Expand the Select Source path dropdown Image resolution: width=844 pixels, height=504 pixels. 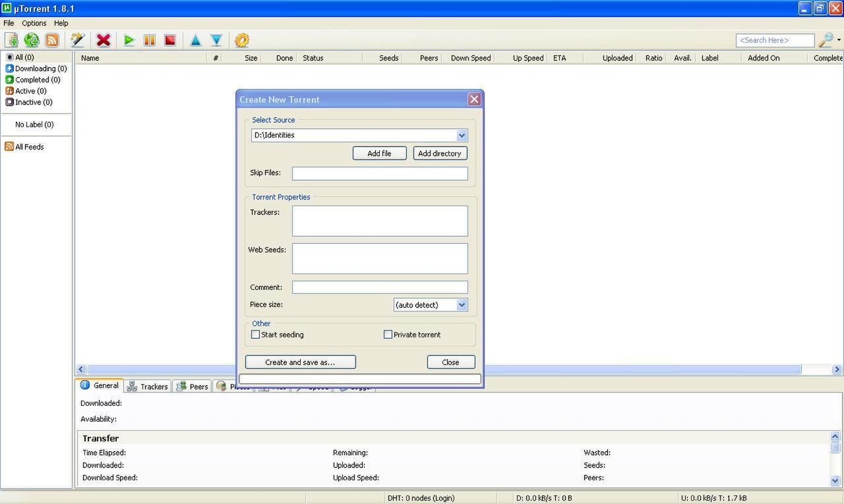(462, 135)
